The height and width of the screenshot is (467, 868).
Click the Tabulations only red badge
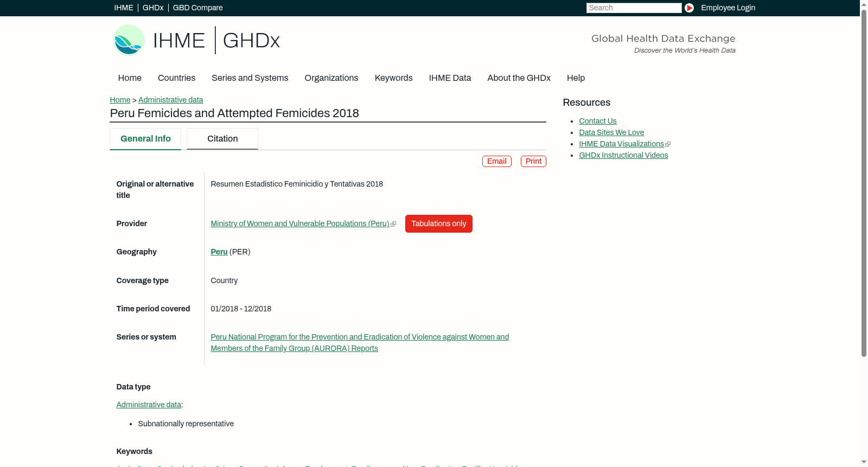pyautogui.click(x=439, y=224)
